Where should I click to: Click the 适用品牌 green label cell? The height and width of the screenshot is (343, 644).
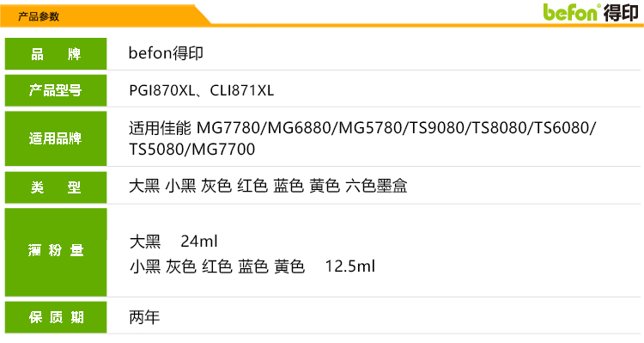point(56,138)
